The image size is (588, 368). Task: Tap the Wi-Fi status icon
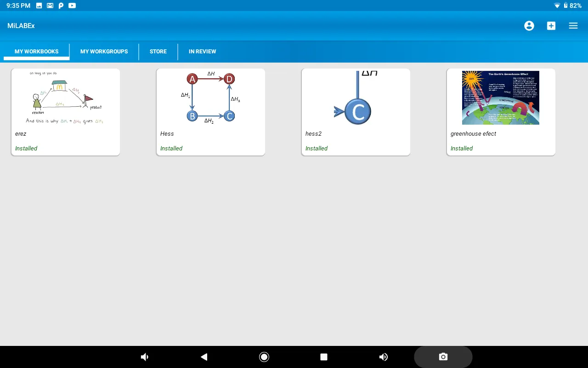(x=557, y=6)
